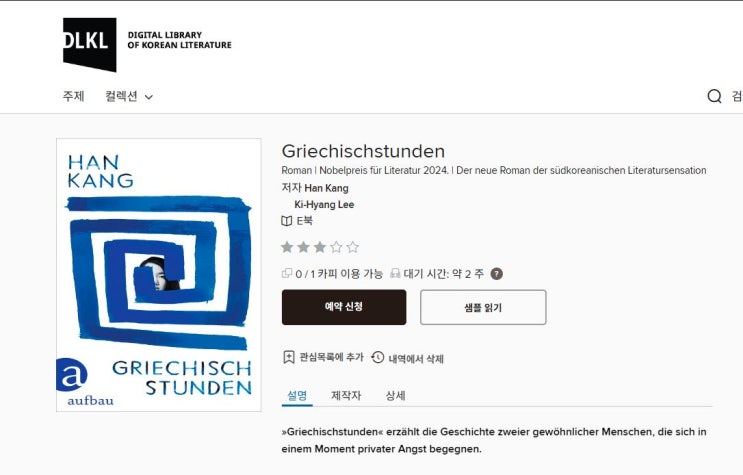
Task: Click the 샘플 읽기 button
Action: 483,307
